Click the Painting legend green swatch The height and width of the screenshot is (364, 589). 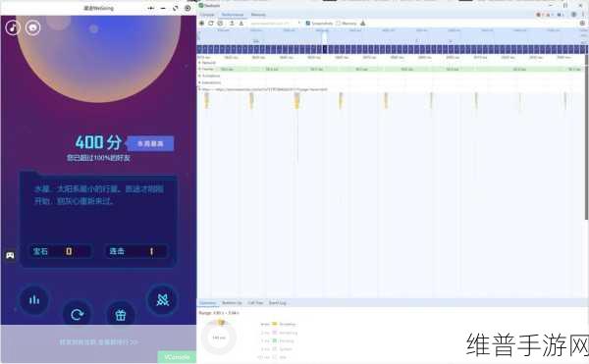(275, 340)
